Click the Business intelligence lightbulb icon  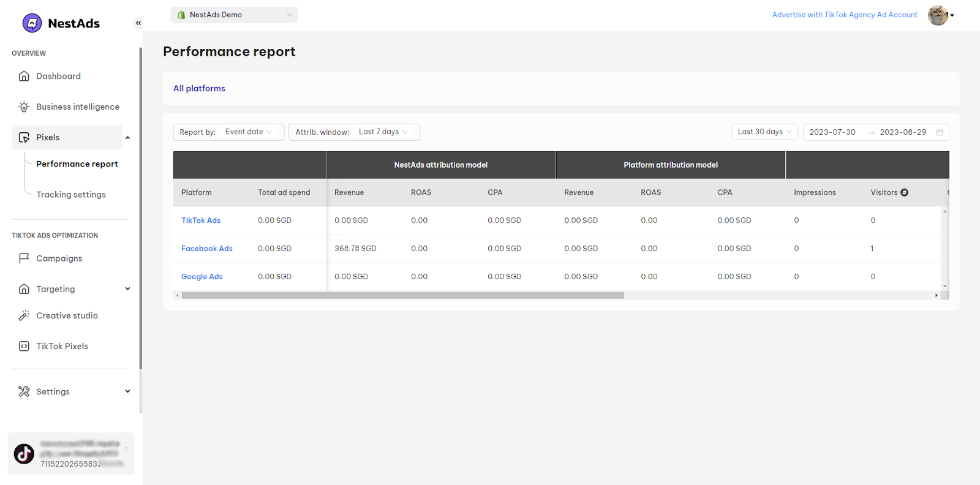[x=24, y=107]
